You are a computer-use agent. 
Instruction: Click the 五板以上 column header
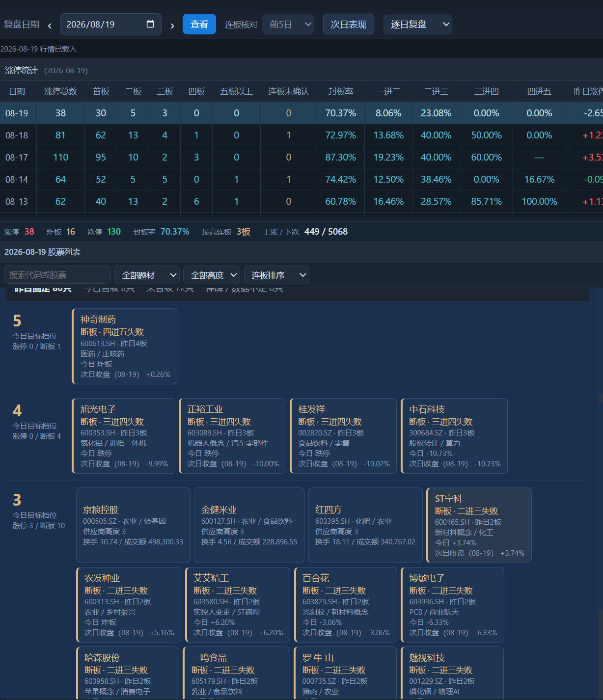click(x=236, y=91)
